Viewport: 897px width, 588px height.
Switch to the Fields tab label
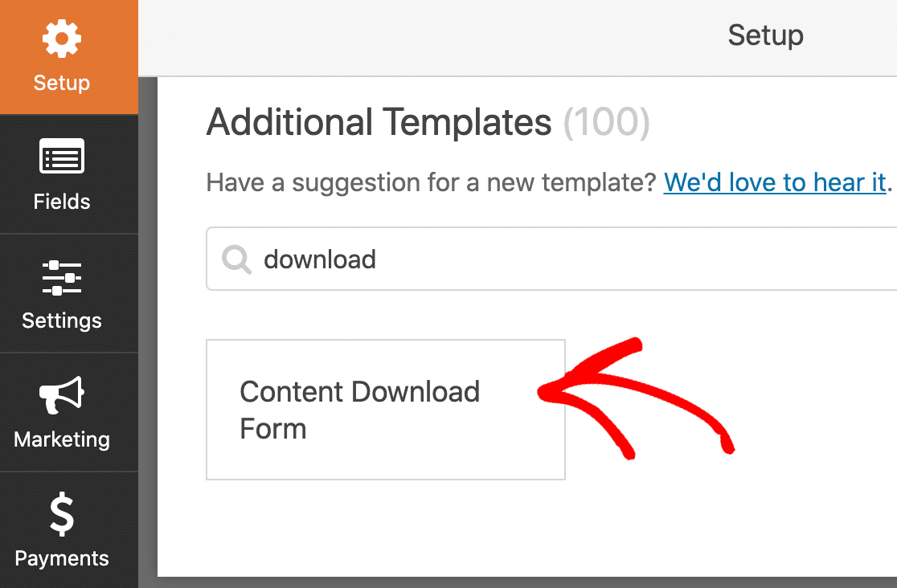[x=62, y=202]
